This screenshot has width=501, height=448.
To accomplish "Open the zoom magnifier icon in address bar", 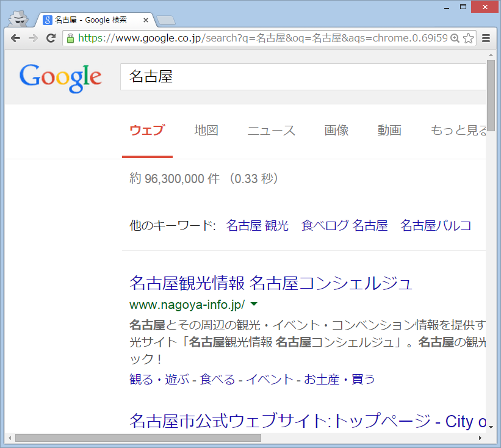I will (454, 38).
